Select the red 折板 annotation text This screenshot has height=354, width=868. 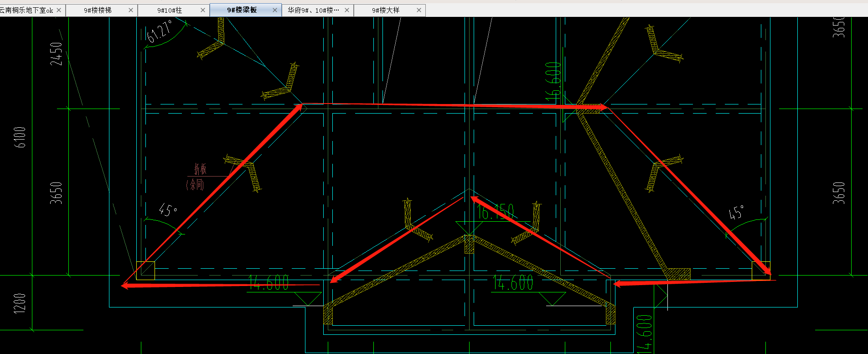coord(200,169)
